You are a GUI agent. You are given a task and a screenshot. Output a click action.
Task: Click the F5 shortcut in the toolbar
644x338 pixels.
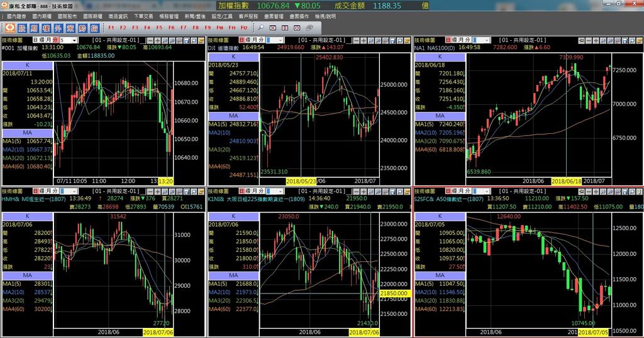point(159,28)
